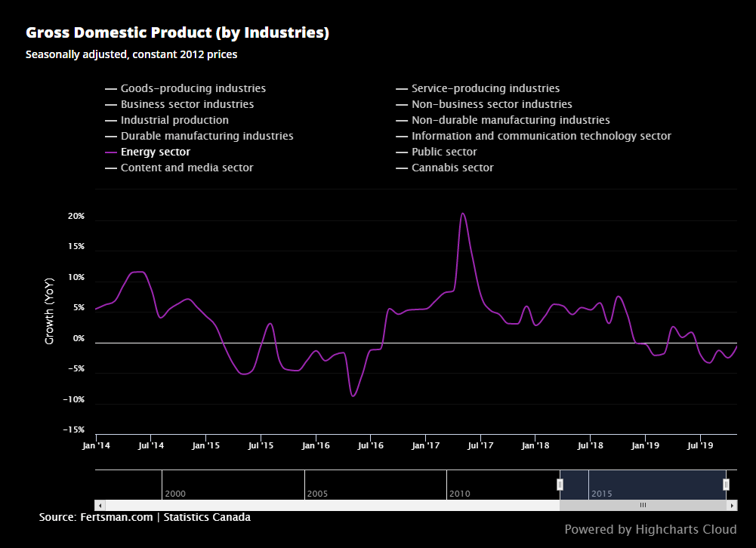The image size is (756, 548).
Task: Select the right navigator handle
Action: (726, 483)
